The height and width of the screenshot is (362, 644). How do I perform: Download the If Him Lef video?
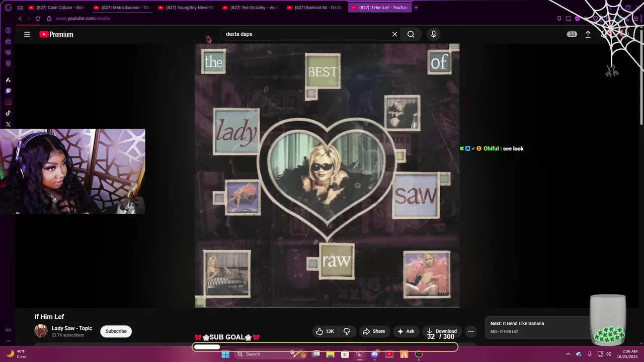442,331
